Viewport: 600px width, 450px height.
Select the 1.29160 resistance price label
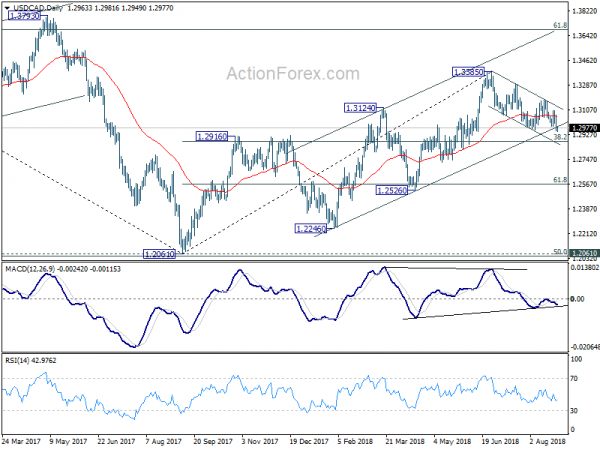(x=212, y=136)
